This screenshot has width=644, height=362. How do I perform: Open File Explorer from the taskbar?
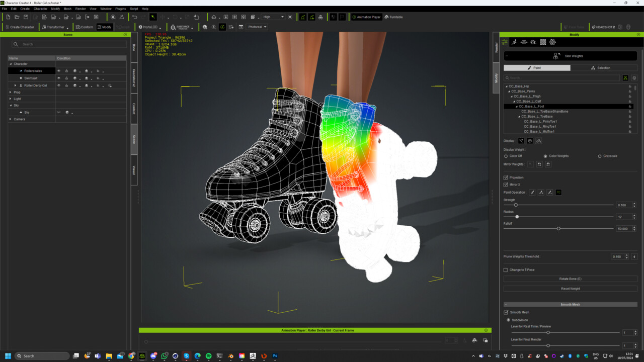pos(109,356)
